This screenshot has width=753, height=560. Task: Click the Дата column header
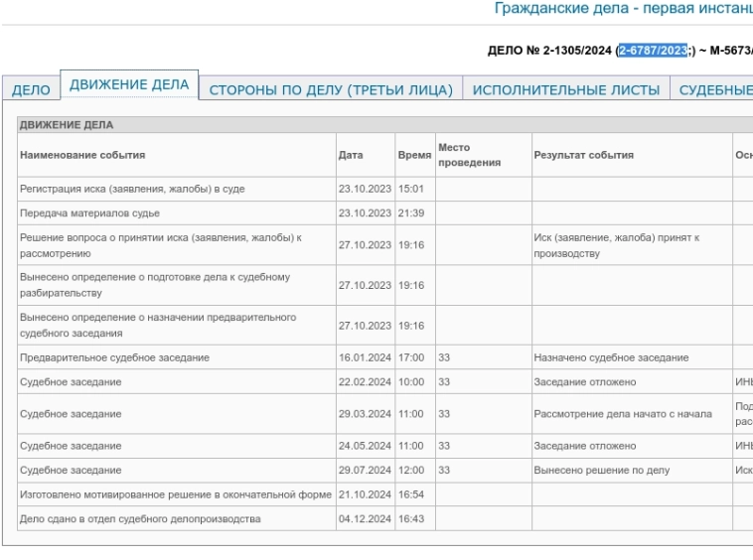(351, 155)
